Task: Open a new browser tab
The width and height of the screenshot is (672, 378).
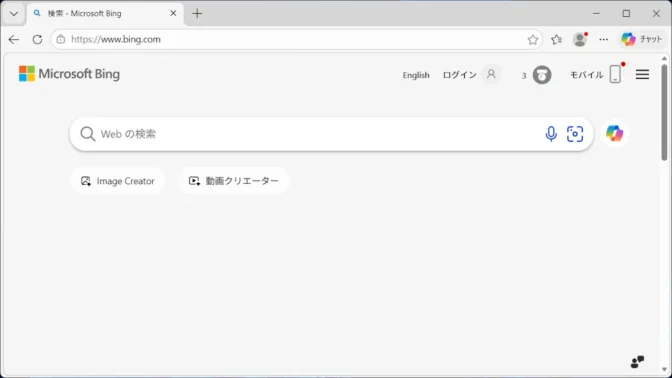Action: 197,14
